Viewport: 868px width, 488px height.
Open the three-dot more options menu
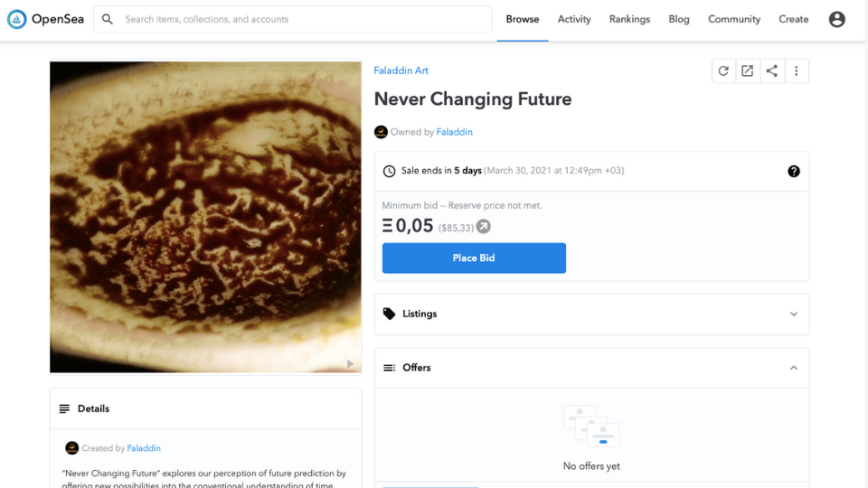(x=797, y=70)
